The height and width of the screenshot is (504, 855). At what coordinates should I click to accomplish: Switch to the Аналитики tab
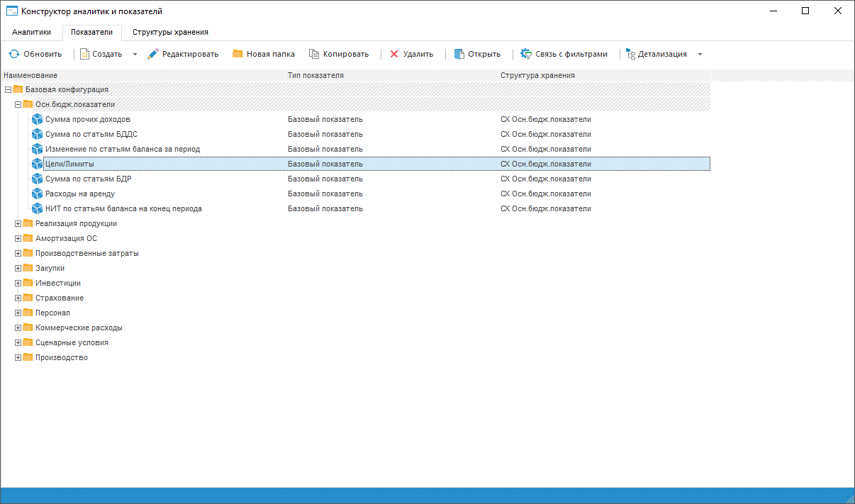point(32,32)
